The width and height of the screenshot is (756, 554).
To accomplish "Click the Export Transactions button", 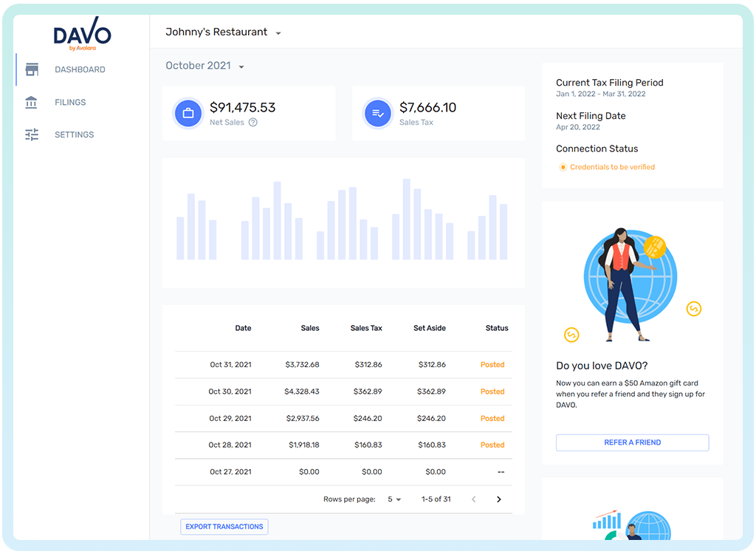I will [224, 527].
